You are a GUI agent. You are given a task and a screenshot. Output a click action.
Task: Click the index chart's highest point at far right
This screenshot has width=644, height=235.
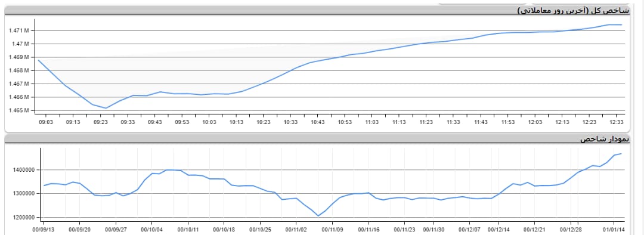[x=621, y=154]
